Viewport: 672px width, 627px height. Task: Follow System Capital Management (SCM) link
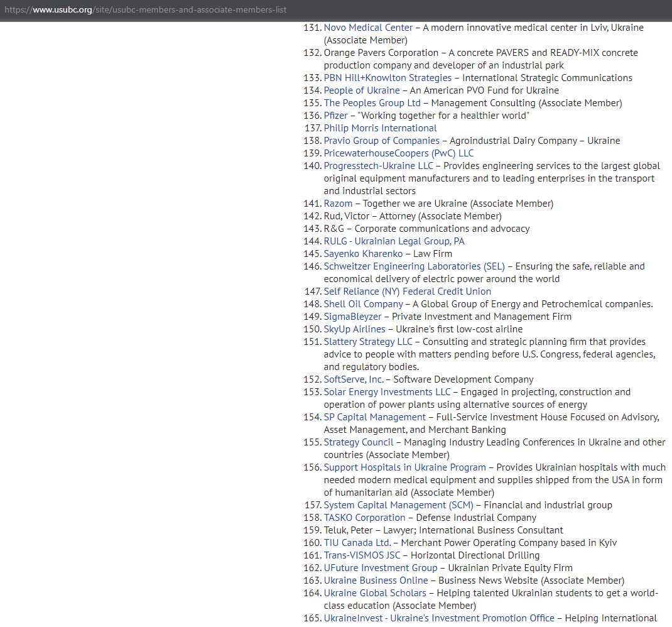[x=399, y=505]
